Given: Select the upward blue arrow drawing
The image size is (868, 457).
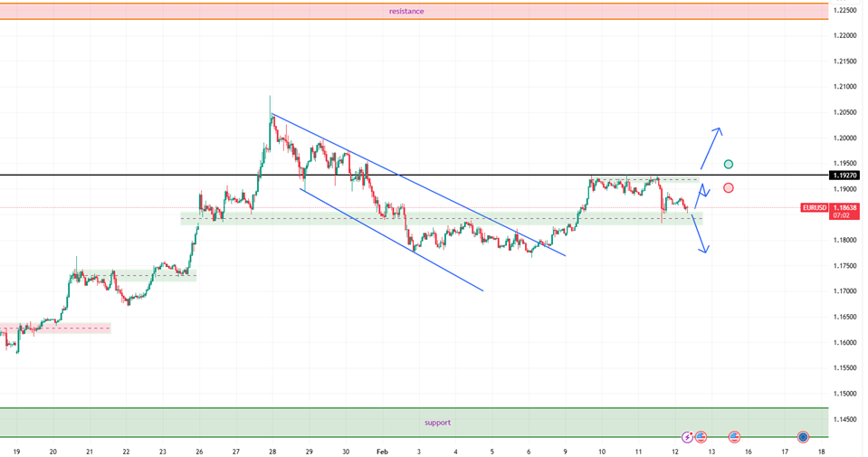Looking at the screenshot, I should 711,148.
